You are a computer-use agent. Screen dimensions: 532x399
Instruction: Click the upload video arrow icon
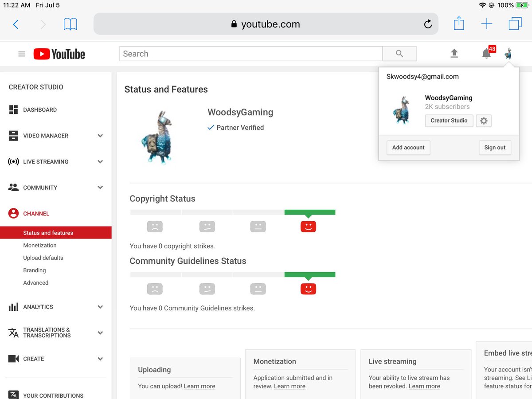(x=454, y=54)
